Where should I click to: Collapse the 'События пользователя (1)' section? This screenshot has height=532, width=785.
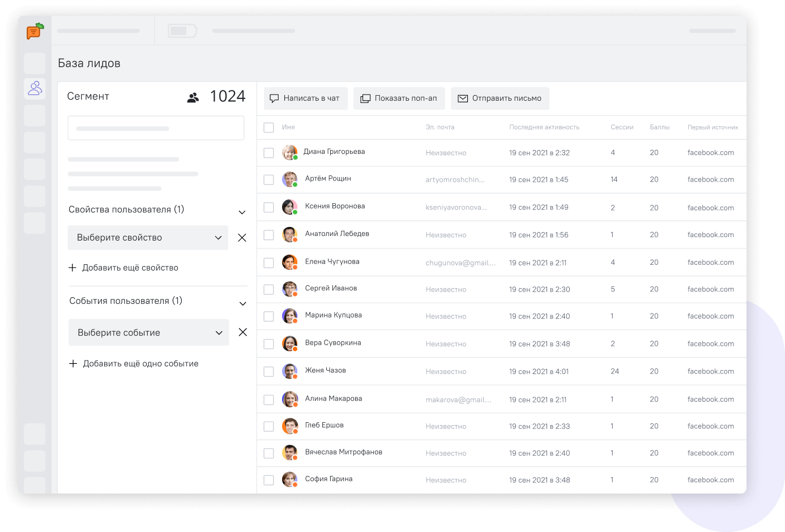(242, 303)
